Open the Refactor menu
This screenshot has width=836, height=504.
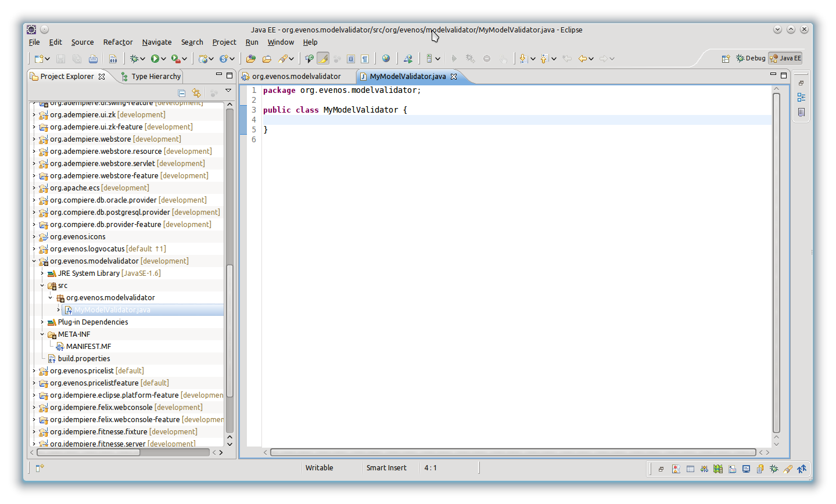pyautogui.click(x=118, y=42)
